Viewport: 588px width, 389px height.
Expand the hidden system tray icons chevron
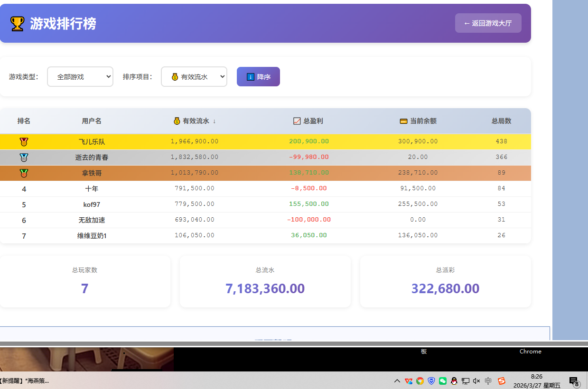397,381
